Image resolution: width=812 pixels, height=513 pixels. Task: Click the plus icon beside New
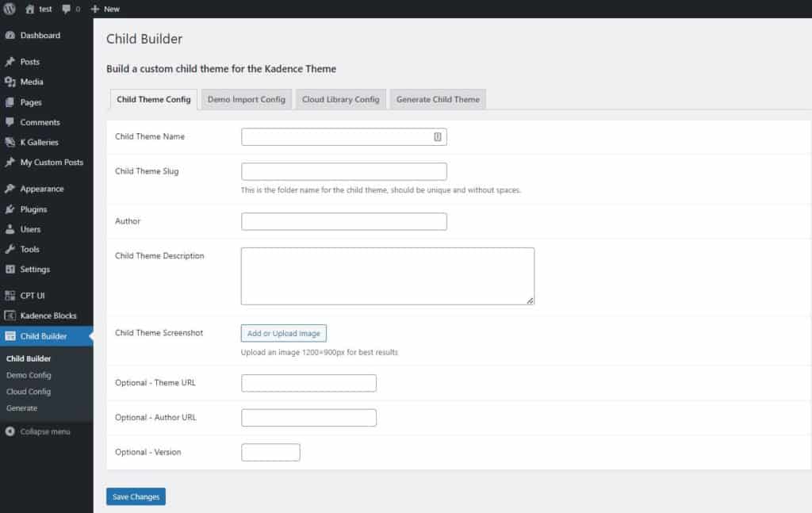(95, 9)
